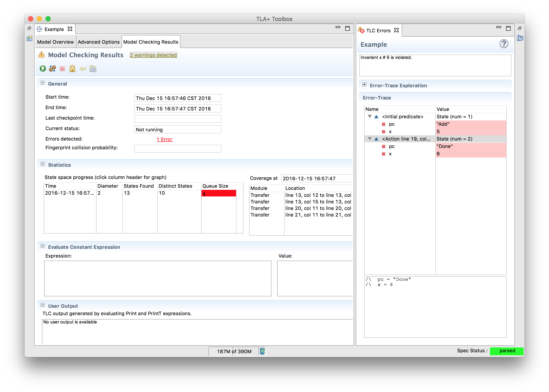Open TLC console documents icon
The height and width of the screenshot is (392, 549).
tap(93, 69)
